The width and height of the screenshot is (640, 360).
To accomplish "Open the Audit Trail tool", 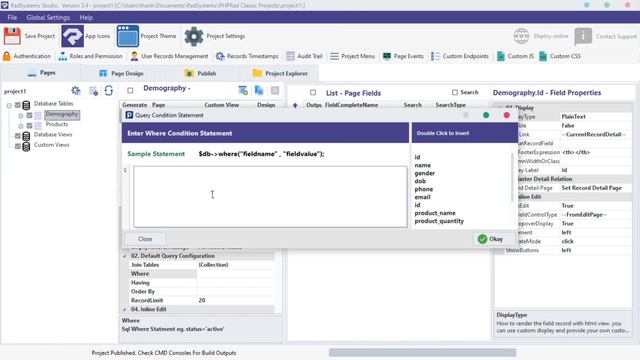I will click(x=304, y=56).
